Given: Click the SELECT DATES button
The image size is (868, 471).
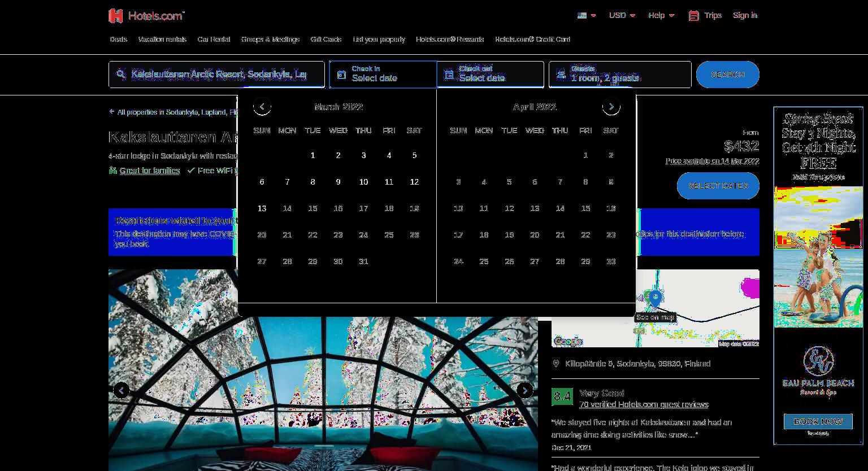Looking at the screenshot, I should [718, 186].
